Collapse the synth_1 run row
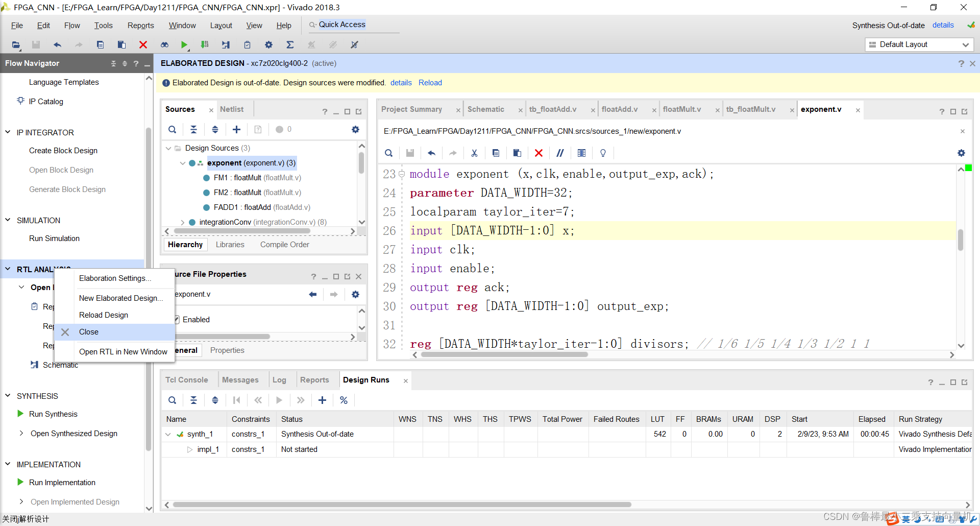The image size is (980, 526). pyautogui.click(x=168, y=435)
